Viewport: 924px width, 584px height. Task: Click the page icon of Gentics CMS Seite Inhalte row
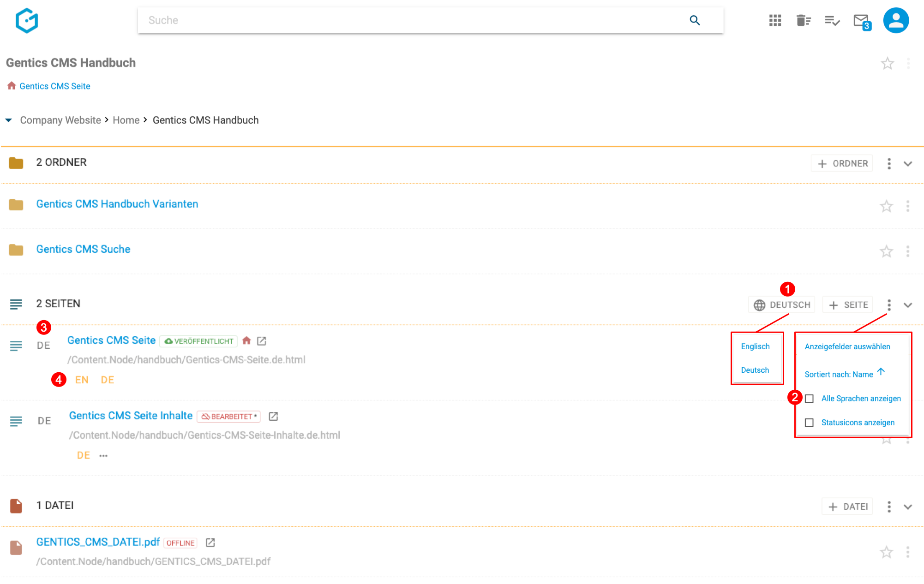16,421
